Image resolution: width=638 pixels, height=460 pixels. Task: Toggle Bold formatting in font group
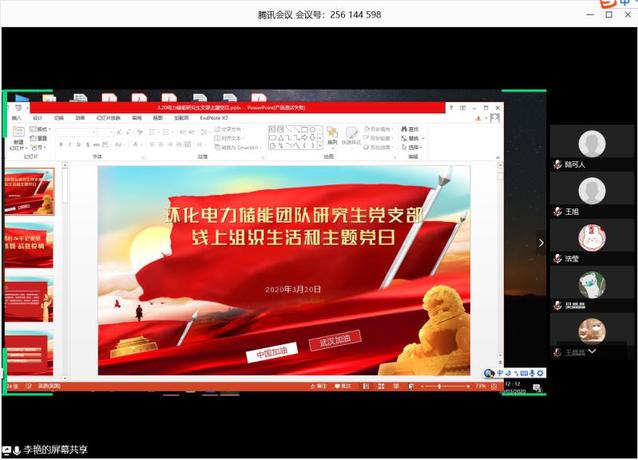pyautogui.click(x=60, y=144)
